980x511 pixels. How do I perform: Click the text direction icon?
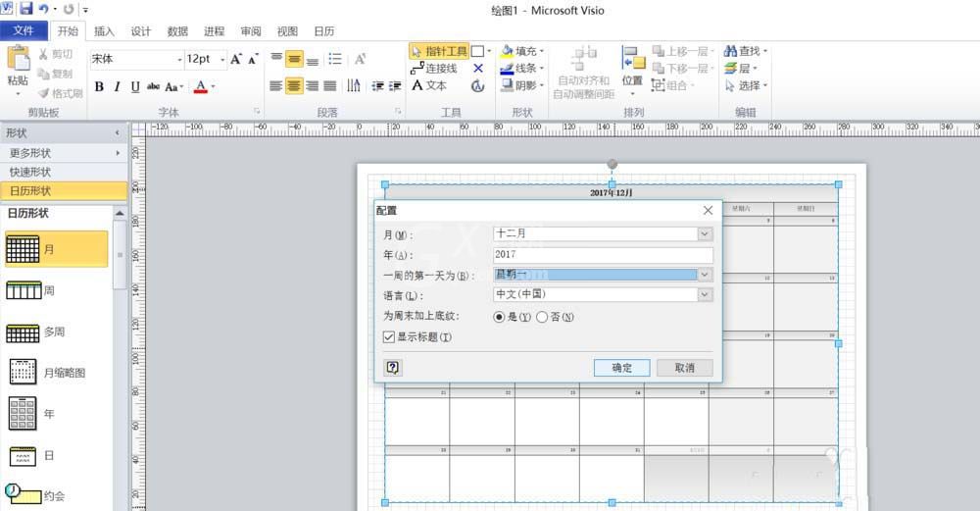pyautogui.click(x=354, y=85)
